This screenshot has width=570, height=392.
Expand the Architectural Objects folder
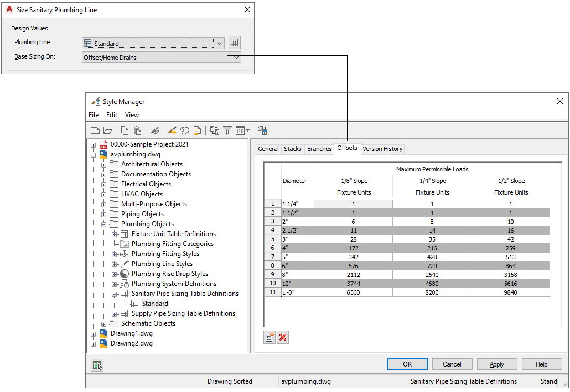[x=103, y=165]
